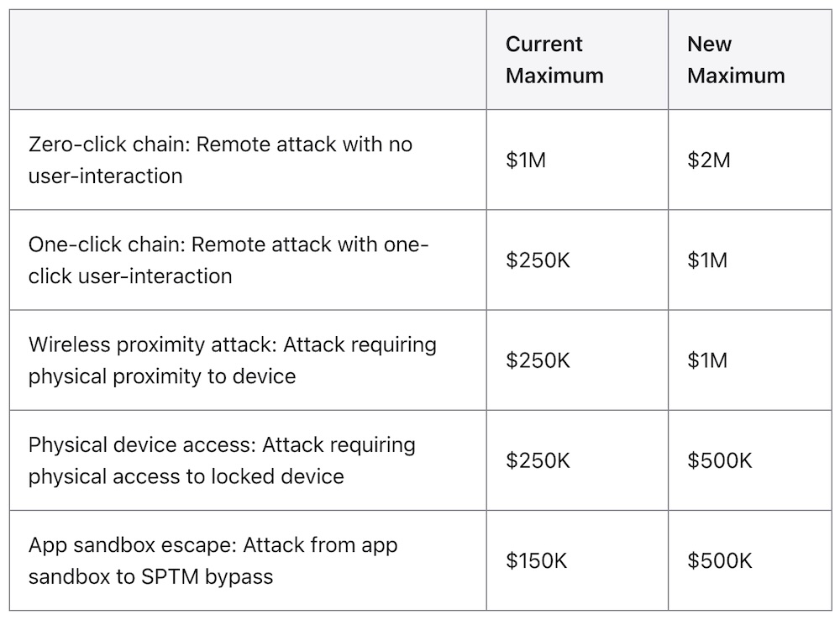
Task: Click the "Zero-click chain" row description
Action: click(x=220, y=160)
